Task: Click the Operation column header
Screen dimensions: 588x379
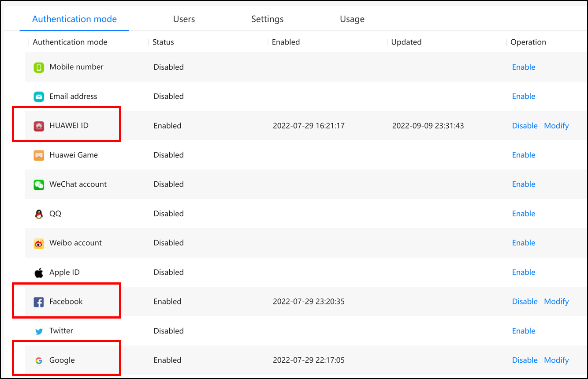Action: (528, 42)
